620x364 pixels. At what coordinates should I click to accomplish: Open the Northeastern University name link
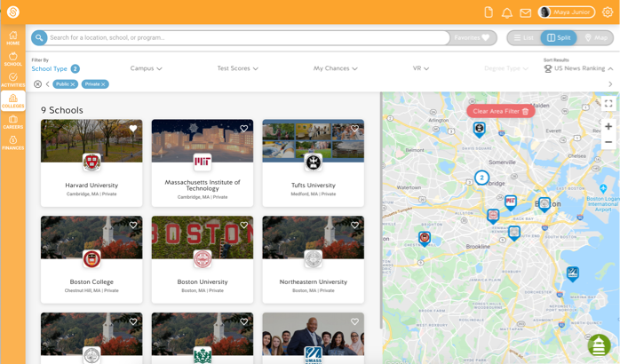point(314,281)
